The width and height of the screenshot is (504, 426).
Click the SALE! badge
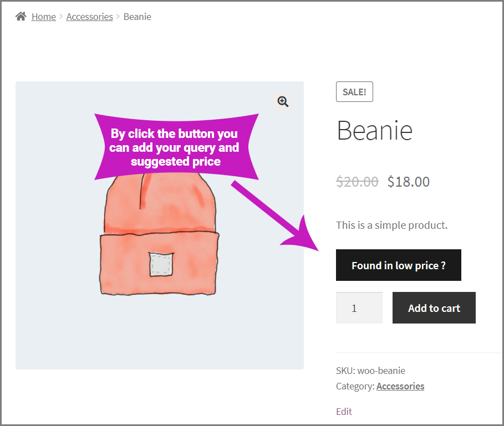tap(354, 92)
